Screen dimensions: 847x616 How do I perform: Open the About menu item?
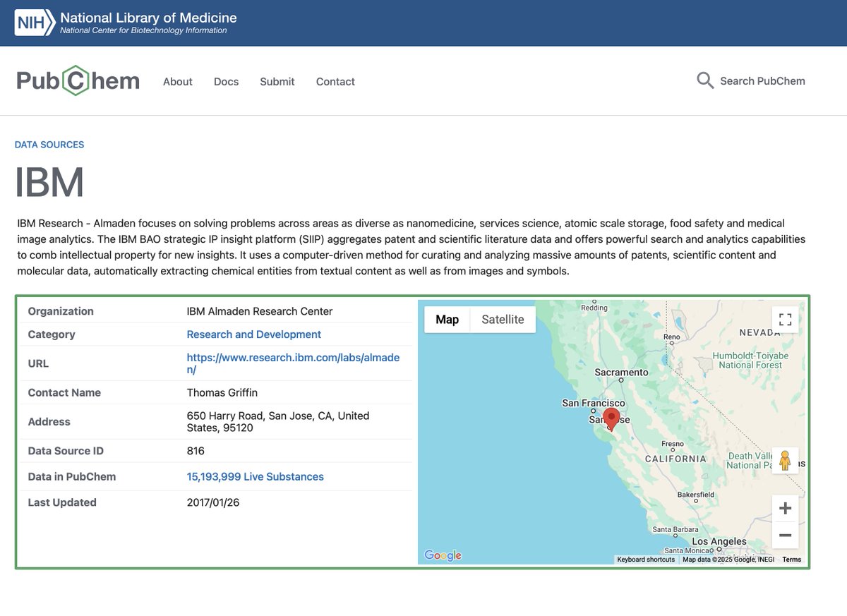(178, 82)
